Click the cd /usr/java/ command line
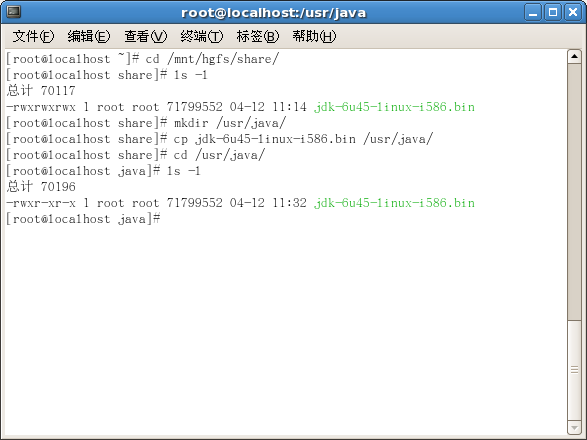Image resolution: width=587 pixels, height=440 pixels. coord(136,155)
